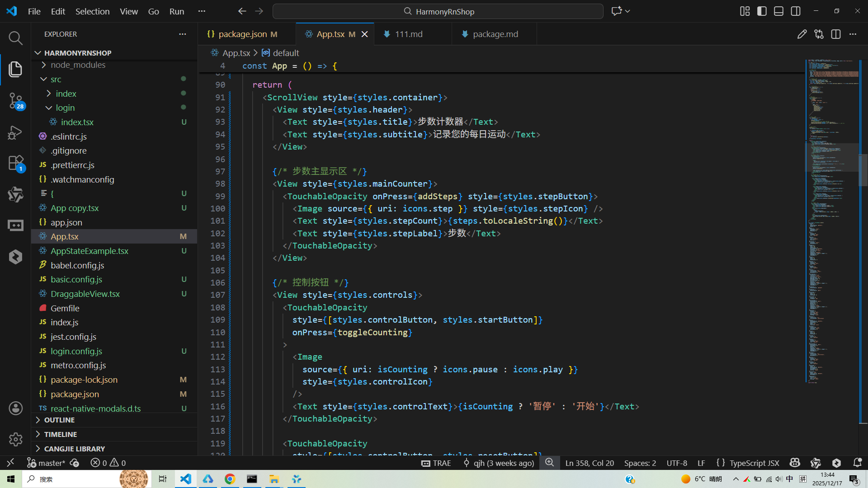Click the HarmonyRnShop command center search box
Image resolution: width=868 pixels, height=488 pixels.
(438, 11)
